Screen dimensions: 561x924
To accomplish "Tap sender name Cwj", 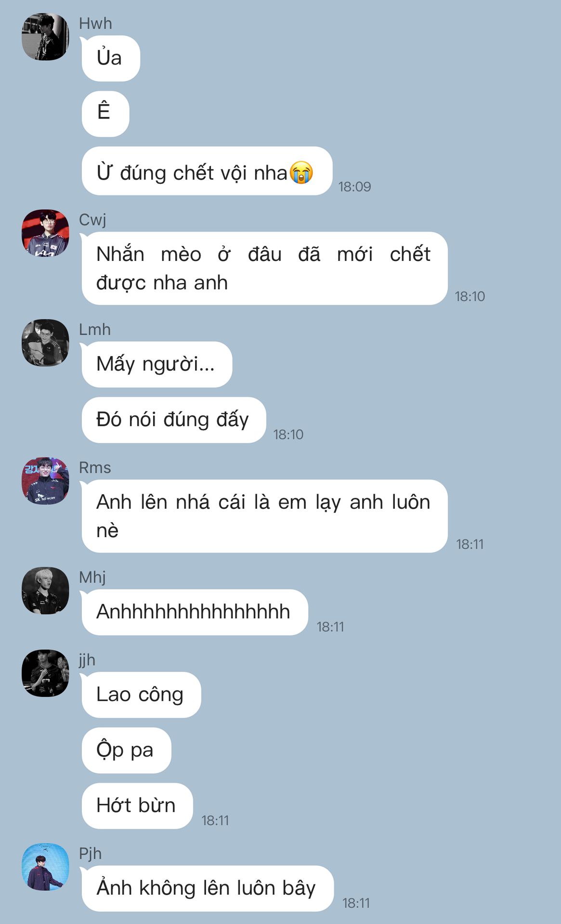I will [92, 220].
